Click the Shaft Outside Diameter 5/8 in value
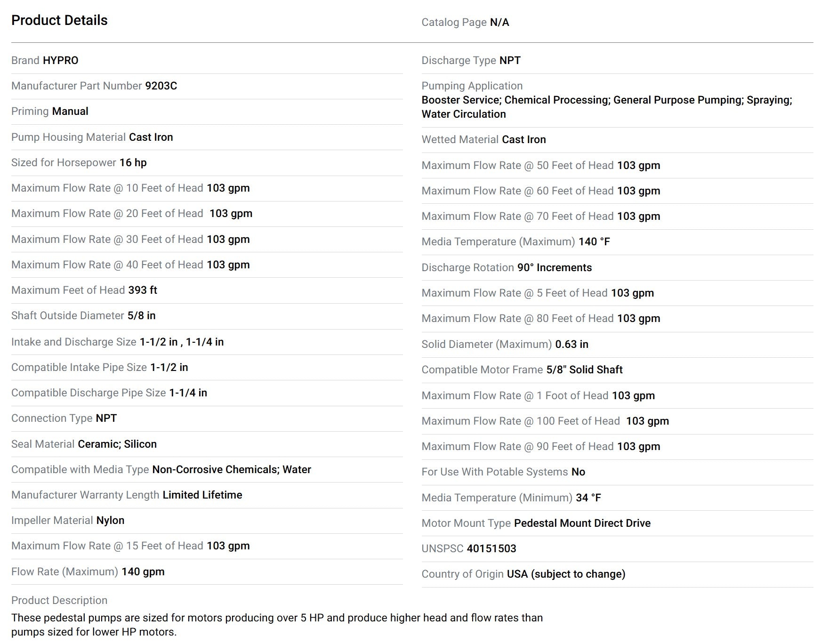Image resolution: width=821 pixels, height=644 pixels. (142, 315)
